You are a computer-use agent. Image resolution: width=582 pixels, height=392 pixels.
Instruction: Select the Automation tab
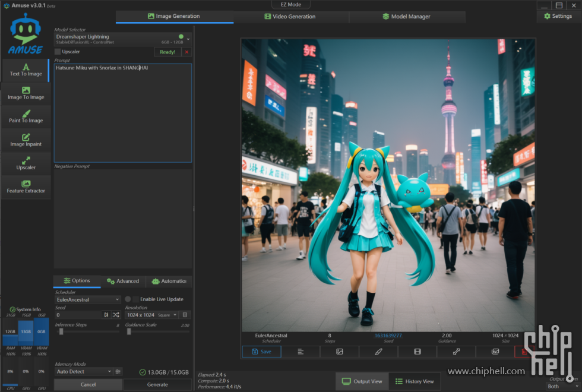(x=169, y=281)
